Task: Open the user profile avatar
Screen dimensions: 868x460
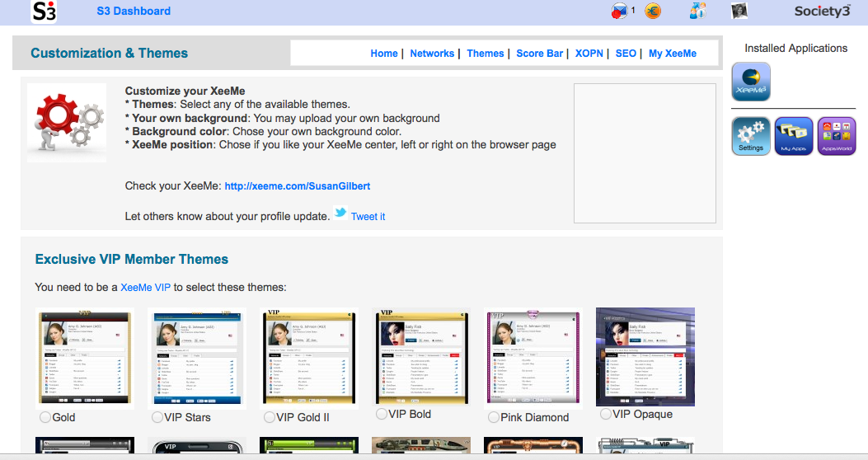Action: 739,11
